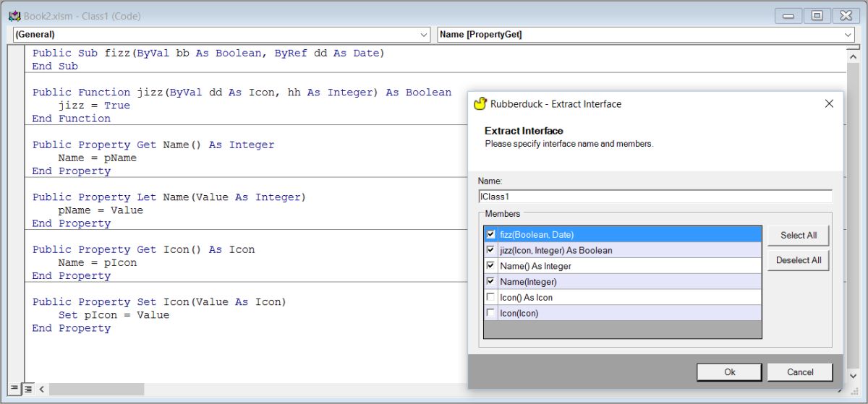Uncheck jizz(Icon, Integer) As Boolean checkbox

(x=491, y=250)
